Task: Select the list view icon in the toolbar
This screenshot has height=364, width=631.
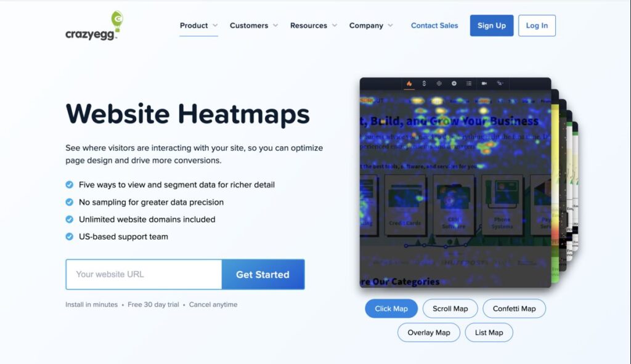Action: pyautogui.click(x=468, y=83)
